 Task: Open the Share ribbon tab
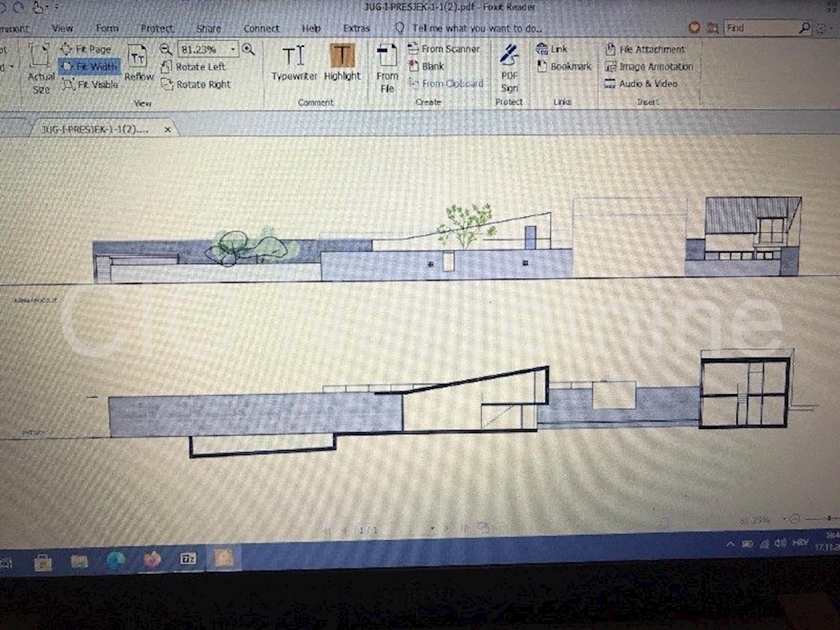pos(209,29)
